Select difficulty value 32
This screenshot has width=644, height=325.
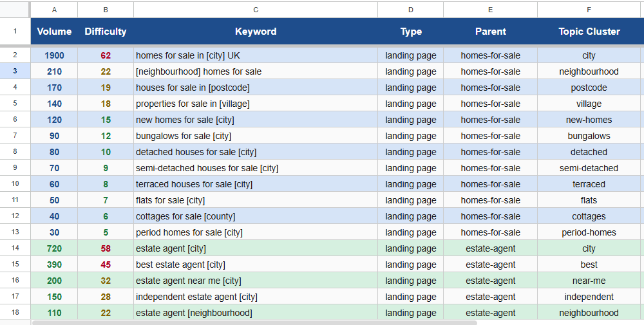click(x=106, y=281)
